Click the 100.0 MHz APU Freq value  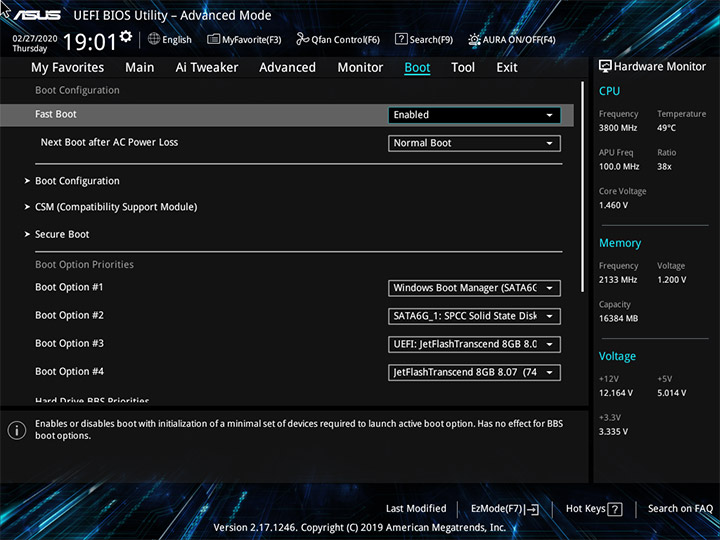click(619, 167)
